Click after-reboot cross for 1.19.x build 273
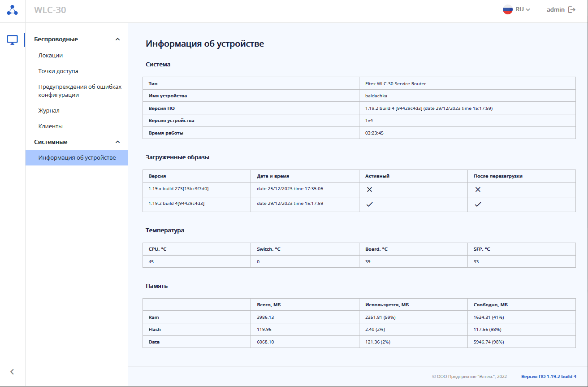 tap(478, 190)
